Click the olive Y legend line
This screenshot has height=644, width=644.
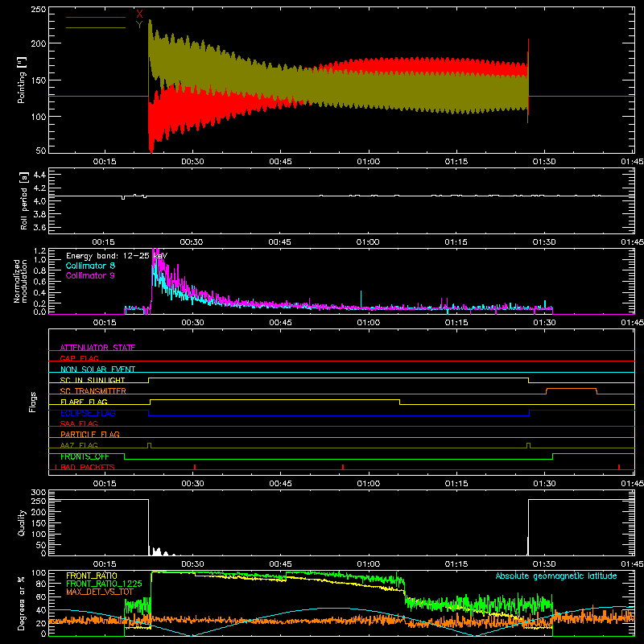[x=96, y=27]
